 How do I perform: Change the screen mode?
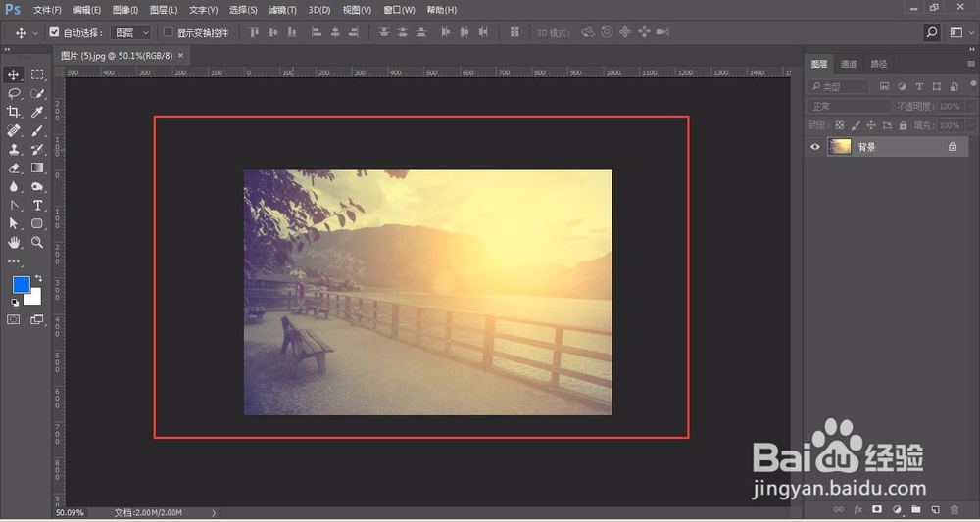coord(37,319)
